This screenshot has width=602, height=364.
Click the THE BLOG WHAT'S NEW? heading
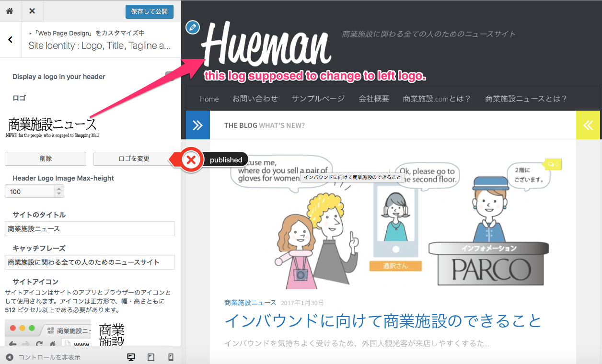click(x=265, y=125)
